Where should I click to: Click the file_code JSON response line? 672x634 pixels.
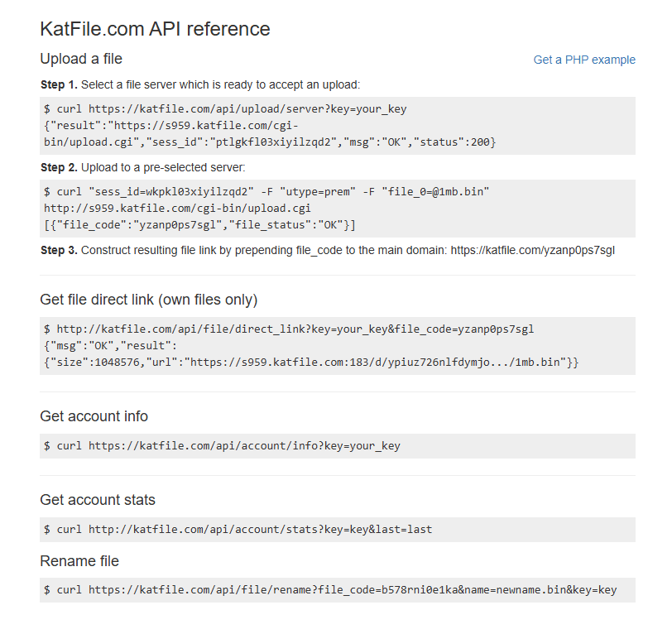click(199, 225)
